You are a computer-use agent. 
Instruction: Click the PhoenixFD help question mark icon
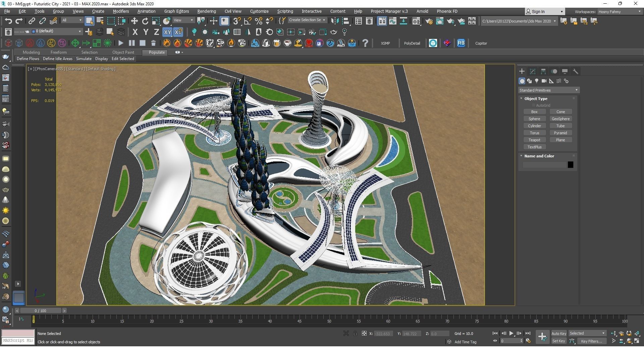(x=365, y=43)
